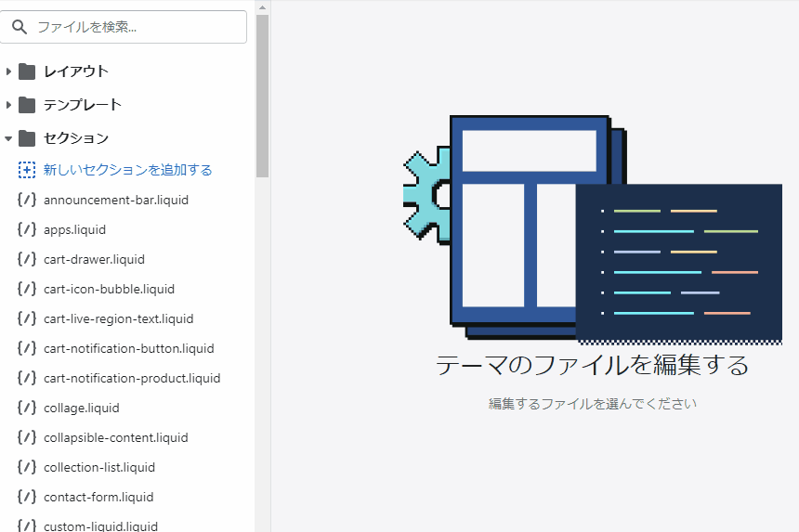The image size is (799, 532).
Task: Open custom-liquid.liquid file
Action: [x=101, y=526]
